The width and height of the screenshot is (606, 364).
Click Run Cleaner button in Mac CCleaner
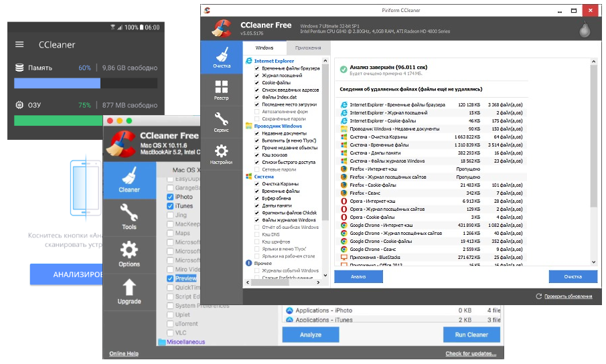tap(471, 335)
